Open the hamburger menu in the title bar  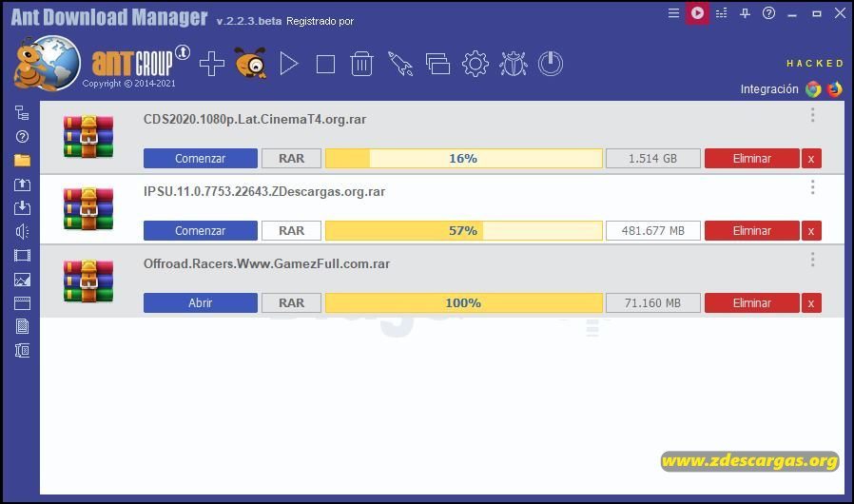[x=673, y=13]
